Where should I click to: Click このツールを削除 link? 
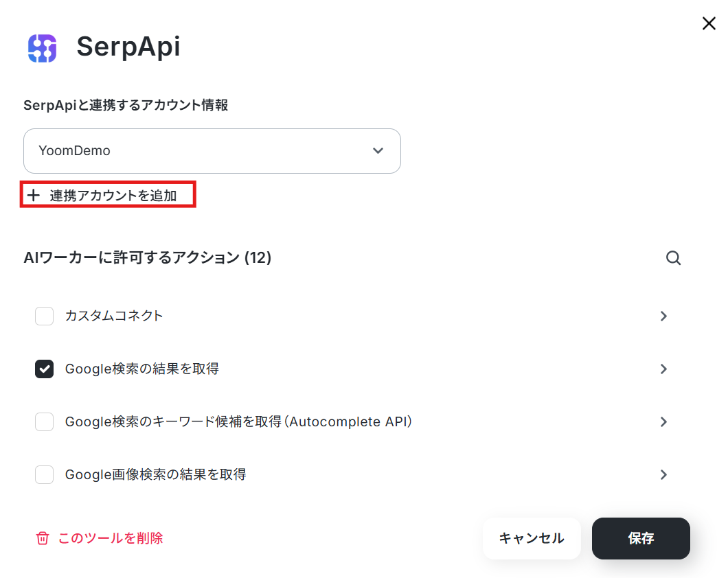[111, 538]
